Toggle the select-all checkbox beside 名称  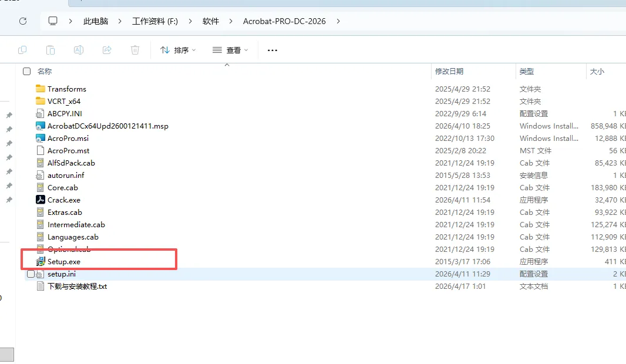[x=27, y=72]
